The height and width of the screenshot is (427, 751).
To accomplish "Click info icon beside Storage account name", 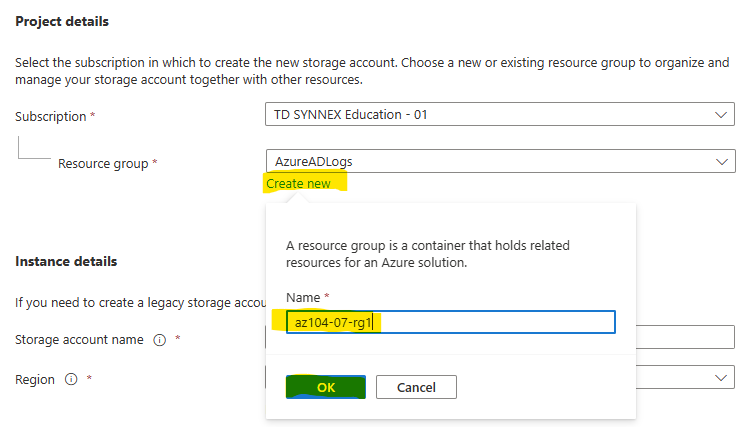I will click(x=159, y=340).
